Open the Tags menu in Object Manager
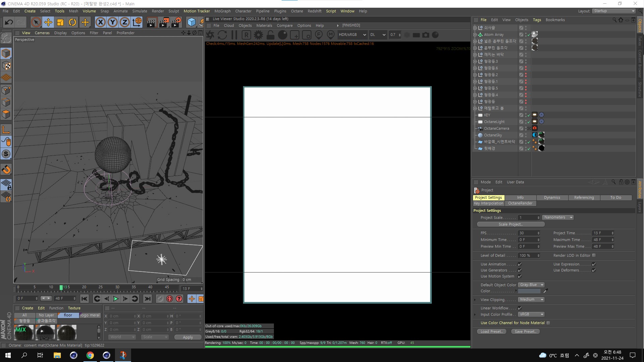The height and width of the screenshot is (362, 644). [x=537, y=20]
